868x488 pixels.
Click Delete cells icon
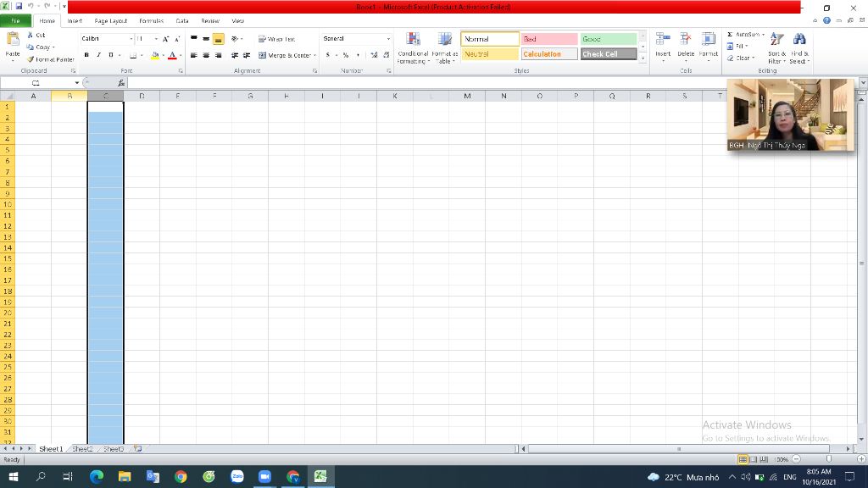point(685,40)
